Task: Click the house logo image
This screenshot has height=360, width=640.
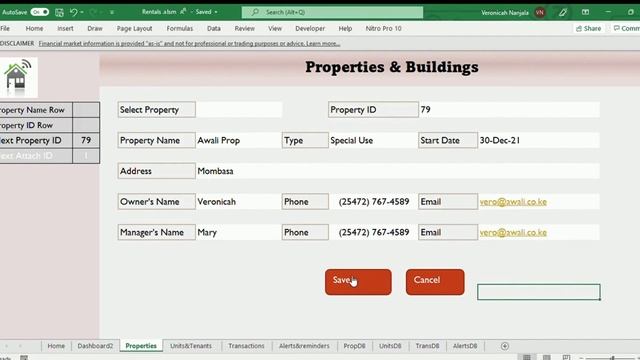Action: (18, 77)
